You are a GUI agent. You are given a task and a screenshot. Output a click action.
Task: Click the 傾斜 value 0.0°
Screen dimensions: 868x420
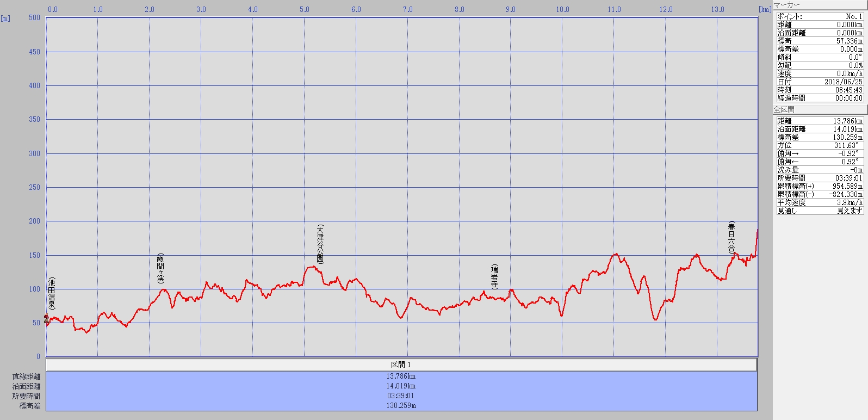(855, 57)
